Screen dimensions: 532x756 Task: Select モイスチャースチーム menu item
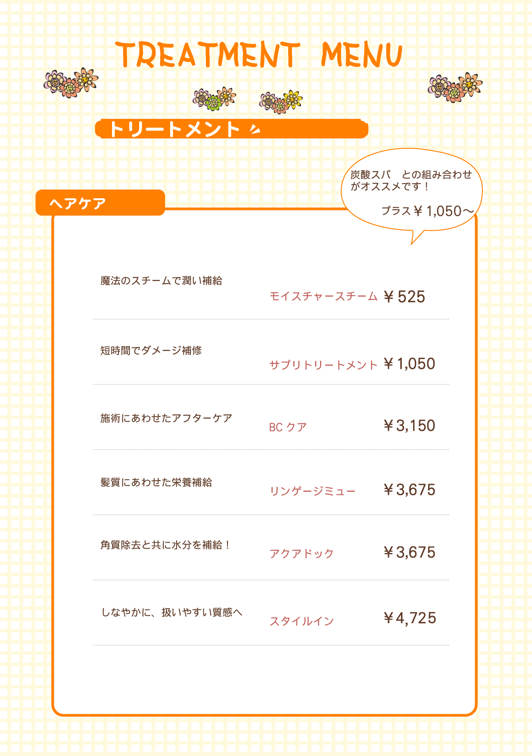pos(324,296)
